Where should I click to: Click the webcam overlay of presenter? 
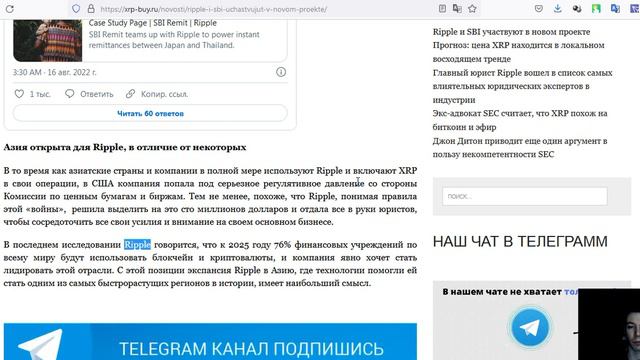609,324
